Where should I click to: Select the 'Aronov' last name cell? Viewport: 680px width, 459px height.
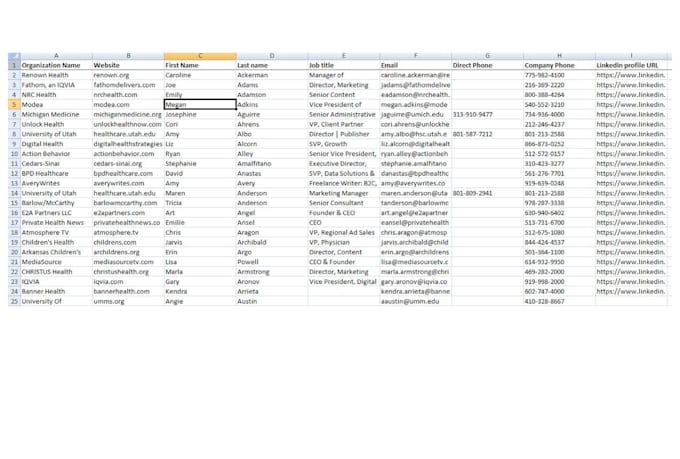pos(272,282)
